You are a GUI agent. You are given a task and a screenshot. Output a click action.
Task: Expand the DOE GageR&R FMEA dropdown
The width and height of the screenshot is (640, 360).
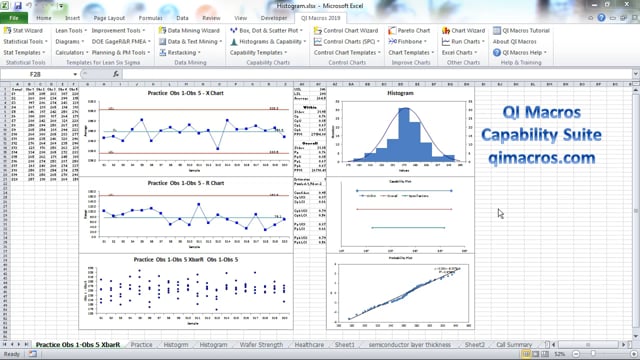[x=121, y=42]
